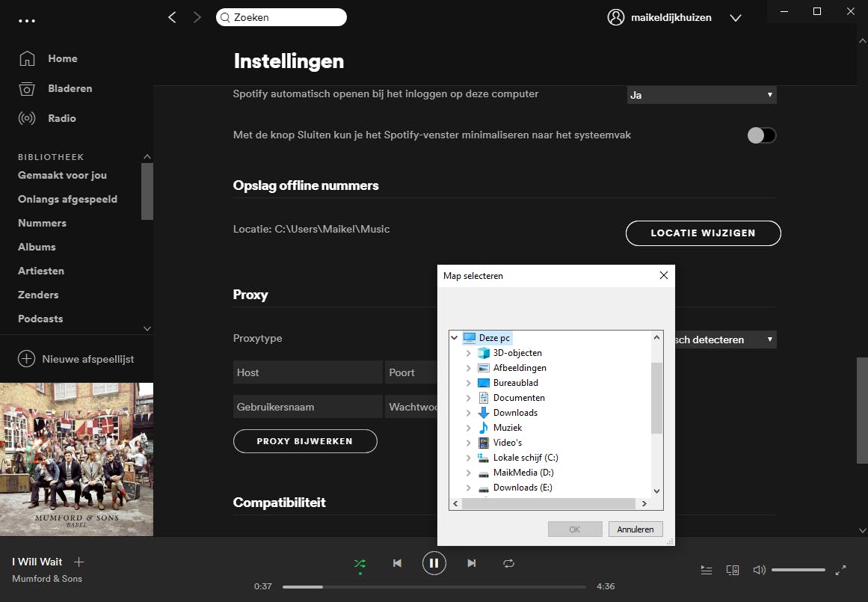Pause the current song

pos(434,563)
